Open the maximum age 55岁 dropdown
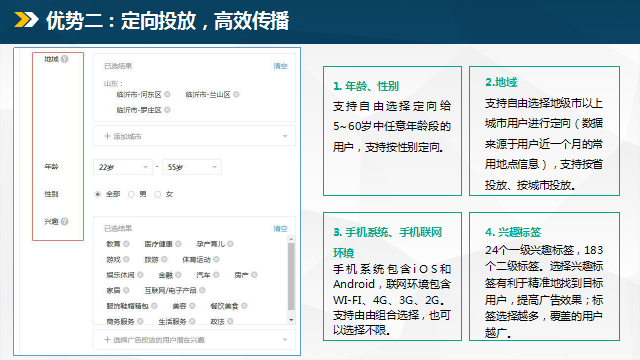 coord(192,167)
